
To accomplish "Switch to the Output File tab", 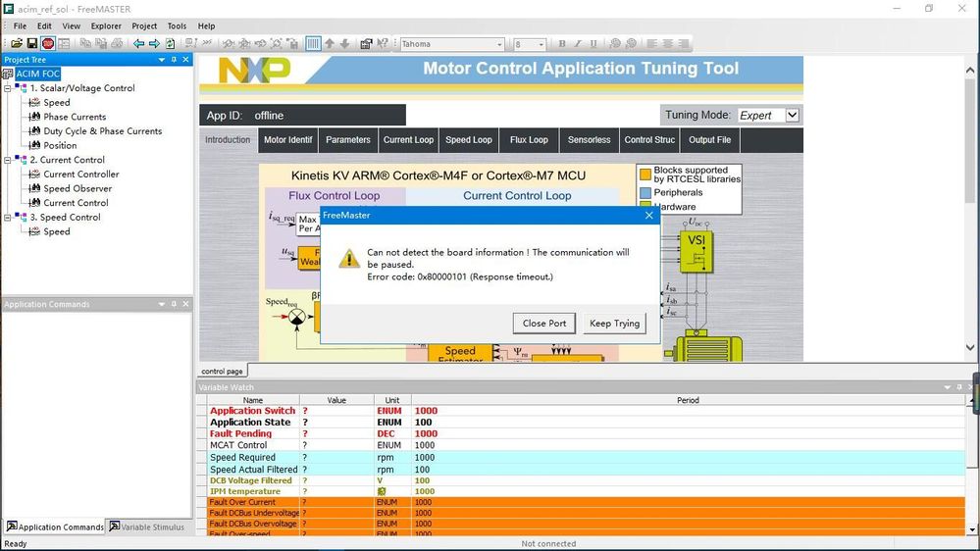I will point(710,140).
